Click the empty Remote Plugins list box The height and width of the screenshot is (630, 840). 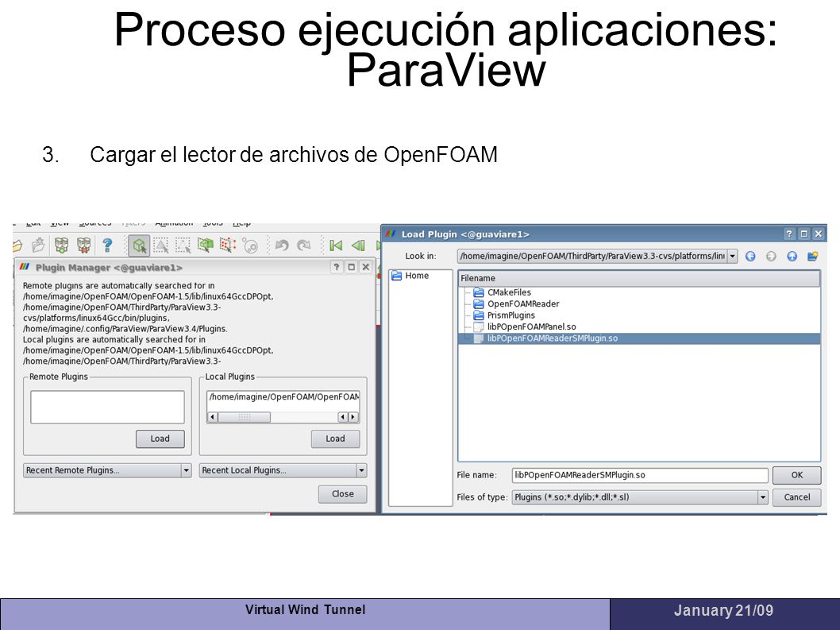click(x=107, y=407)
